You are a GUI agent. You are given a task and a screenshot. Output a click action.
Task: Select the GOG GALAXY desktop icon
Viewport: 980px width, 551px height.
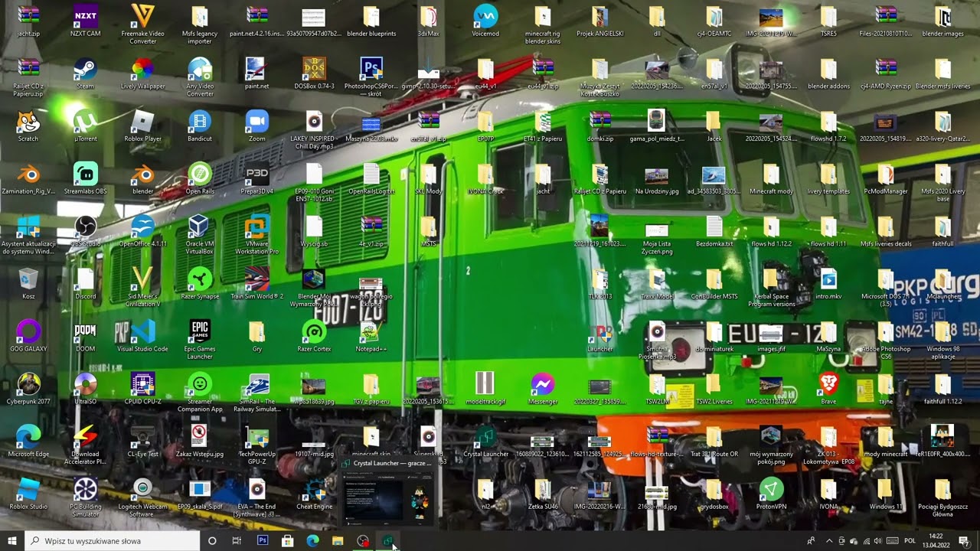pos(28,336)
